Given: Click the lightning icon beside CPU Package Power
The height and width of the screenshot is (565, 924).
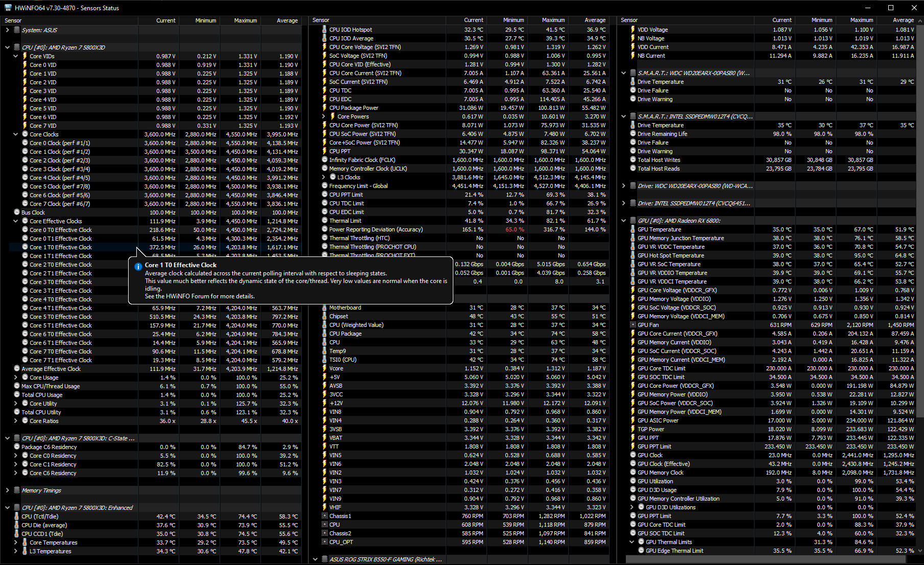Looking at the screenshot, I should (x=325, y=108).
